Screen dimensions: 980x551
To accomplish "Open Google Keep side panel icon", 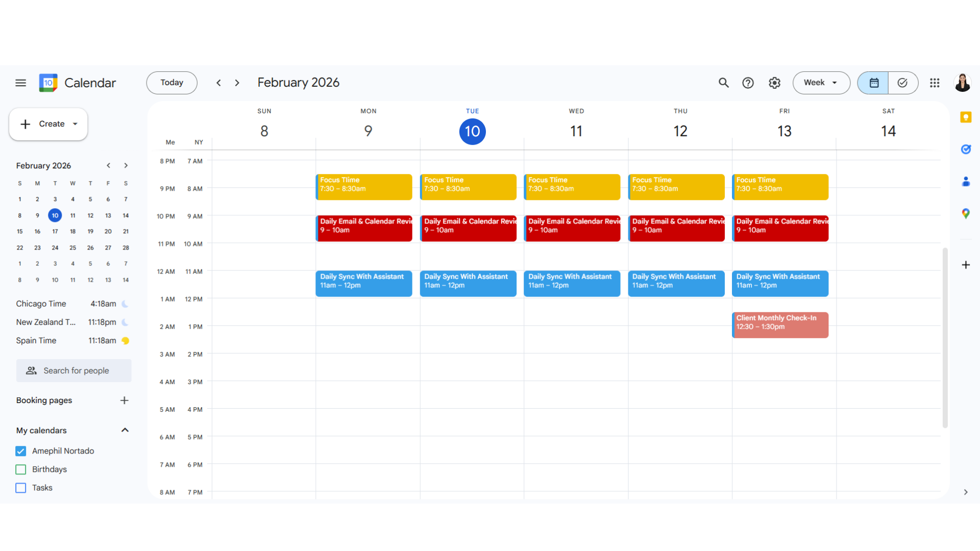I will tap(966, 117).
